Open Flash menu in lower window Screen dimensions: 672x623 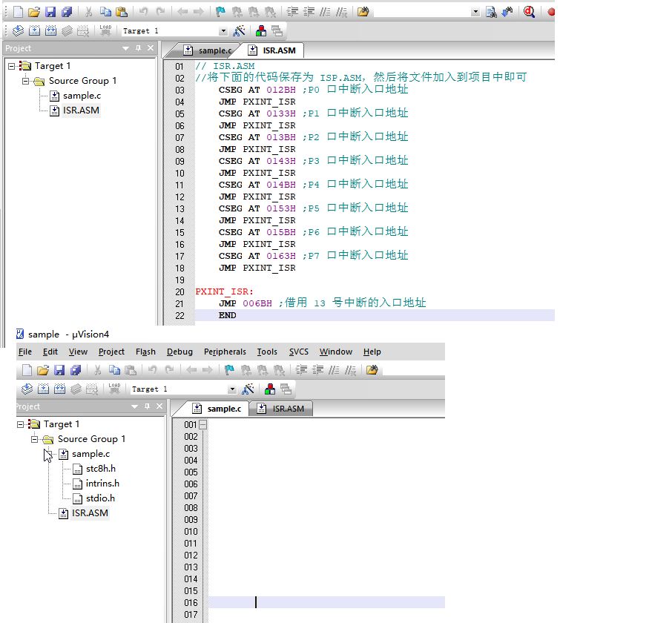coord(145,352)
